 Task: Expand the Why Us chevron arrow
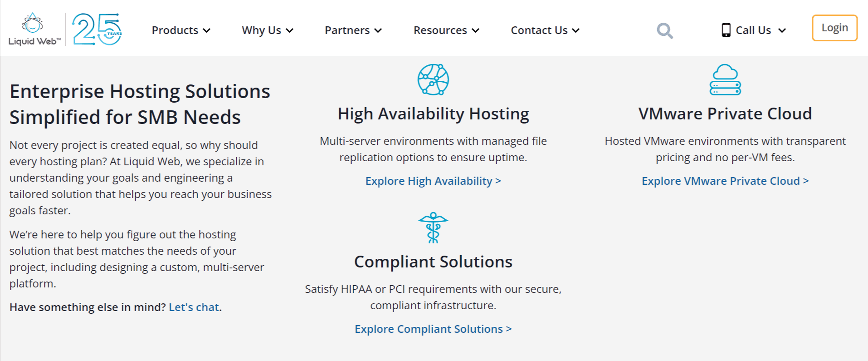tap(290, 30)
